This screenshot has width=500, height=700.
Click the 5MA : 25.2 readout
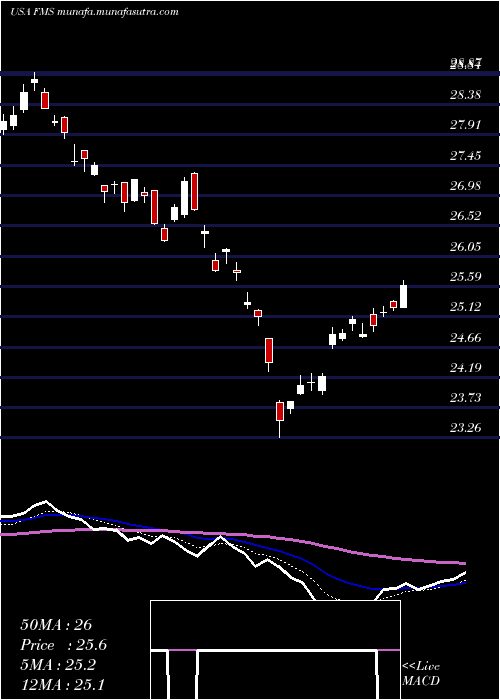[x=58, y=665]
